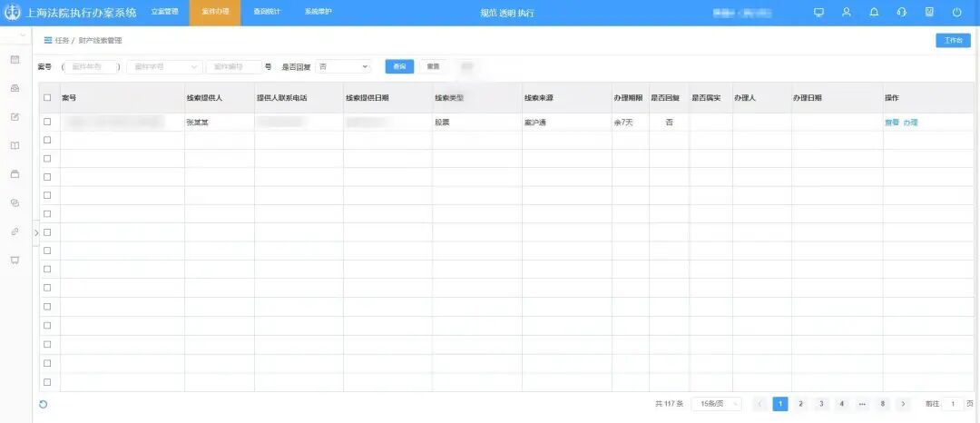Open 查询统计 menu
The width and height of the screenshot is (980, 423).
point(266,13)
